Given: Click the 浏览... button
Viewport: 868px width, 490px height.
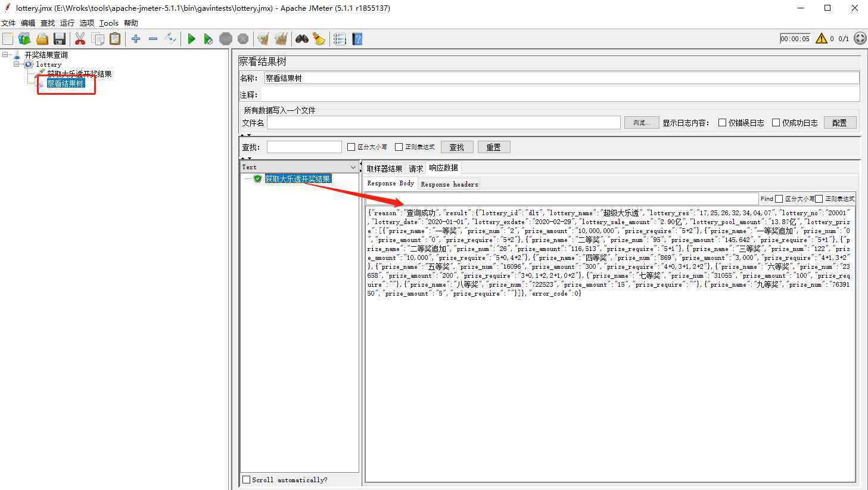Looking at the screenshot, I should click(x=642, y=123).
